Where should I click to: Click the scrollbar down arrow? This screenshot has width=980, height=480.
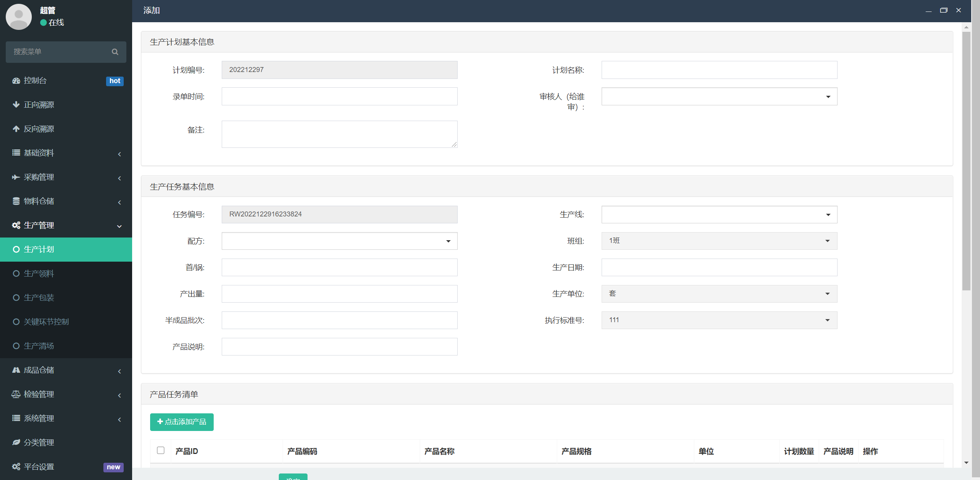click(966, 463)
